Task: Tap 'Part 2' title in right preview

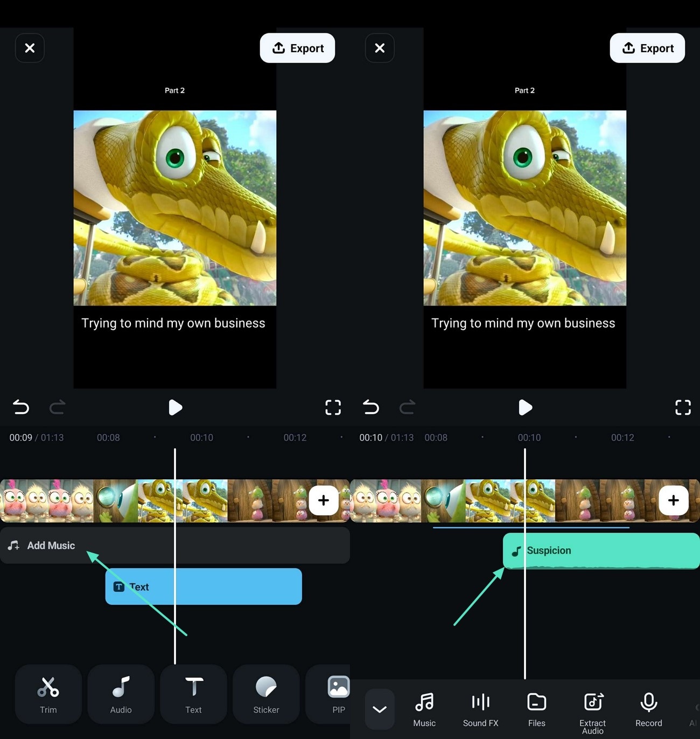Action: pyautogui.click(x=524, y=90)
